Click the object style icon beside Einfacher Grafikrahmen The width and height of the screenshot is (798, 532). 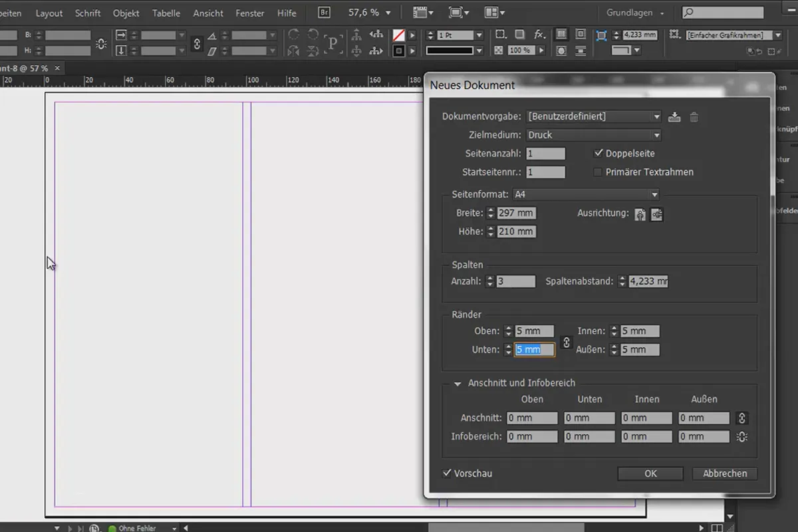pos(675,35)
